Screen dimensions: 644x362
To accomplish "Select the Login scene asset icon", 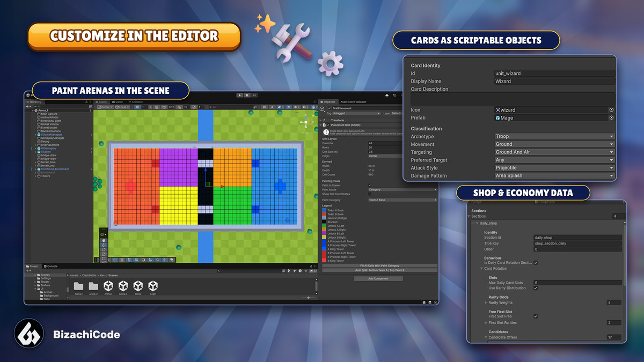I will click(153, 286).
